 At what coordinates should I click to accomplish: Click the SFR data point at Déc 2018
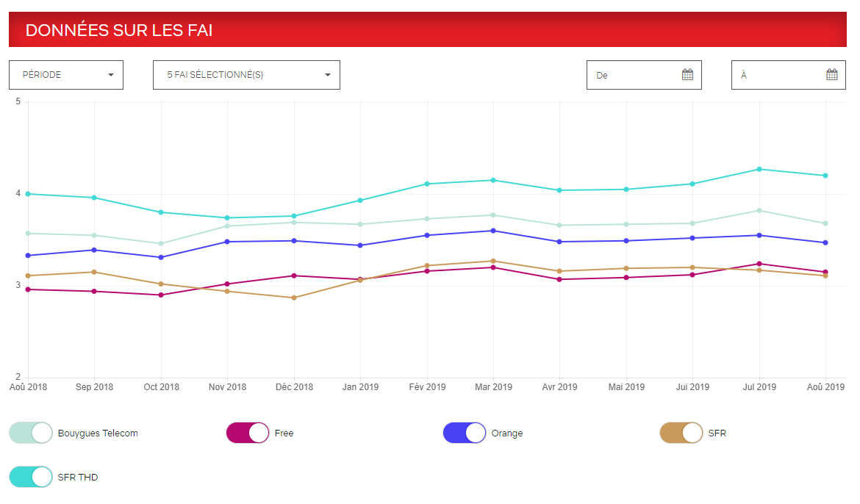(x=294, y=298)
